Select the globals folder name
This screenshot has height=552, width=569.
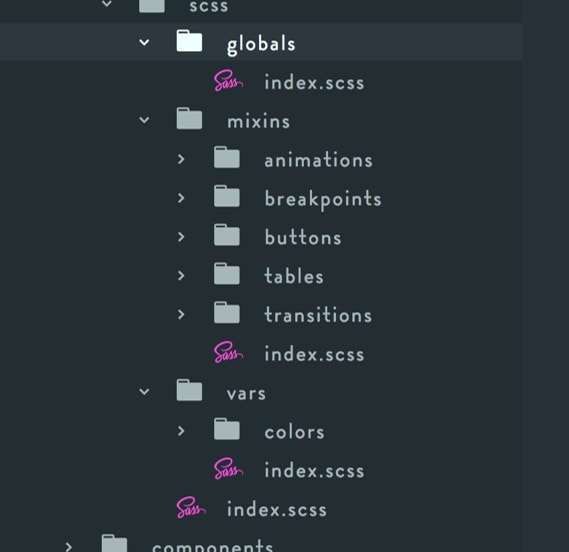261,45
